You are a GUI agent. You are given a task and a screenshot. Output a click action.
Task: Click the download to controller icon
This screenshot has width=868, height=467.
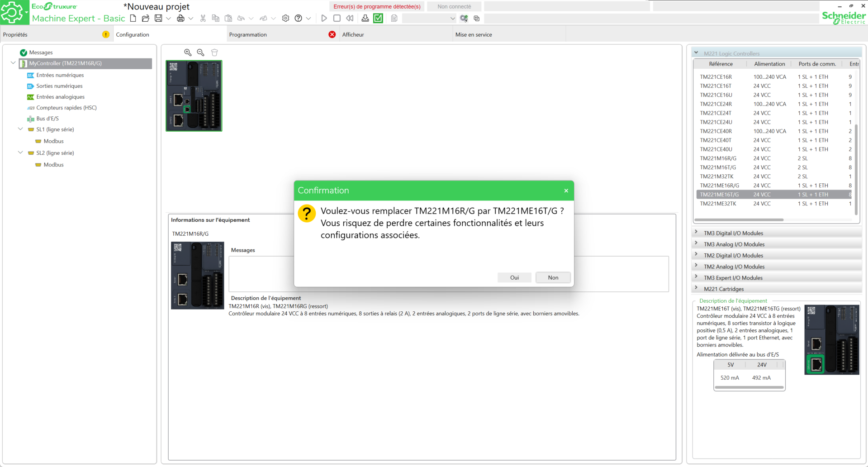click(x=365, y=18)
